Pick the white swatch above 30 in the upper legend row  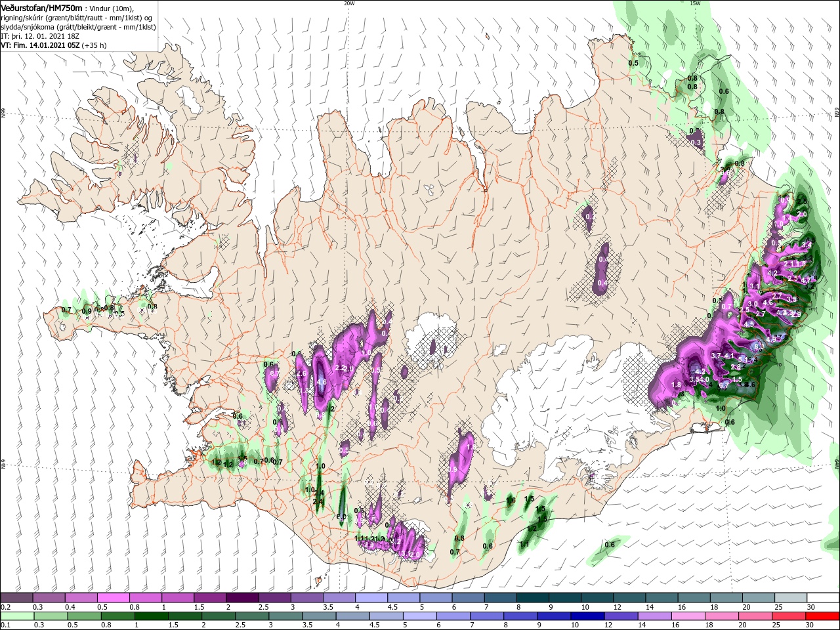point(823,598)
